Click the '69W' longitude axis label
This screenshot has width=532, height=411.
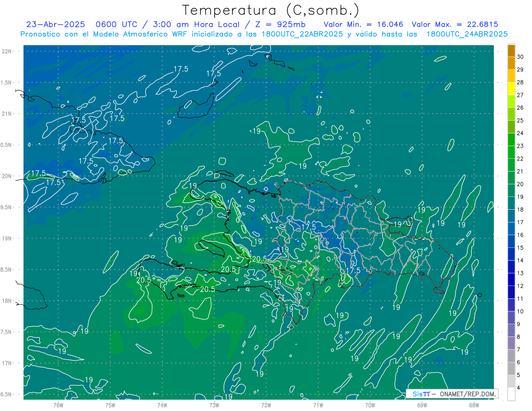(422, 405)
